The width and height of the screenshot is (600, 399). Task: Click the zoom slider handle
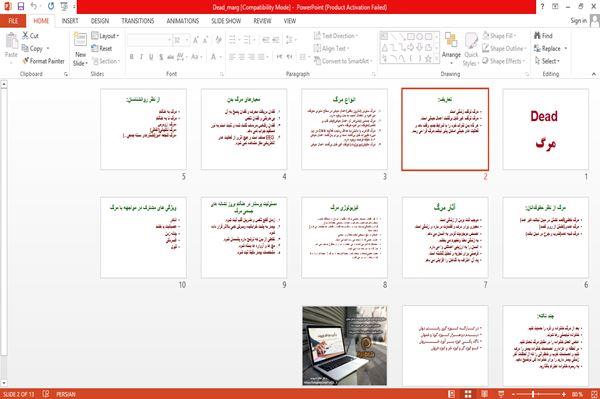(x=533, y=394)
